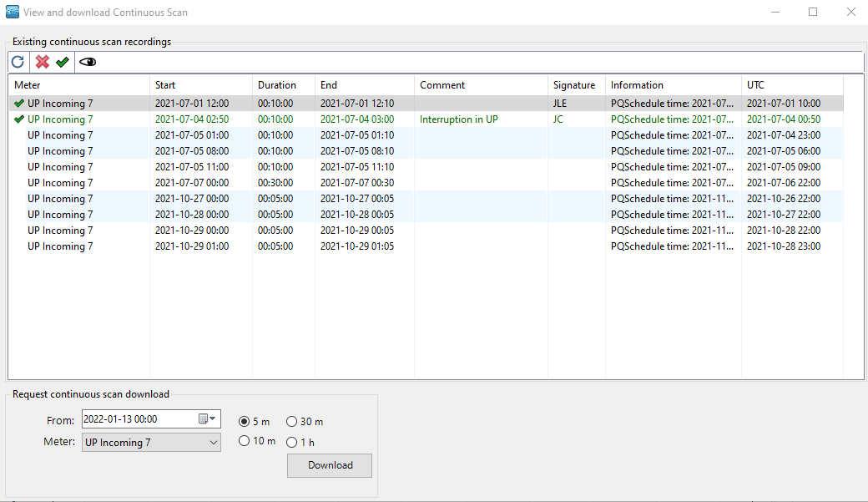Select the recording starting 2021-10-28 00:00

pyautogui.click(x=426, y=215)
